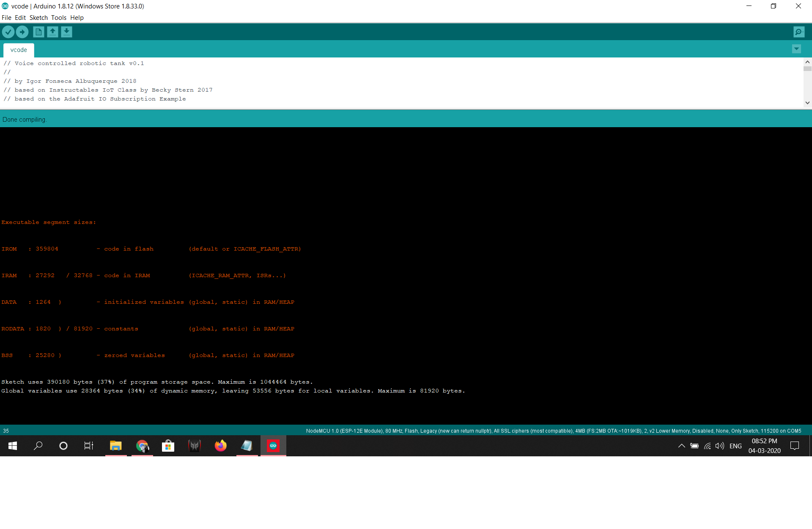This screenshot has width=812, height=529.
Task: Open the Serial Monitor magnifier icon
Action: click(799, 32)
